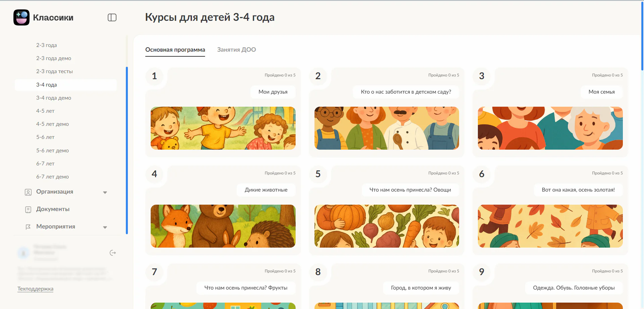The height and width of the screenshot is (309, 644).
Task: Click the kindergarten staff thumbnail
Action: 387,128
